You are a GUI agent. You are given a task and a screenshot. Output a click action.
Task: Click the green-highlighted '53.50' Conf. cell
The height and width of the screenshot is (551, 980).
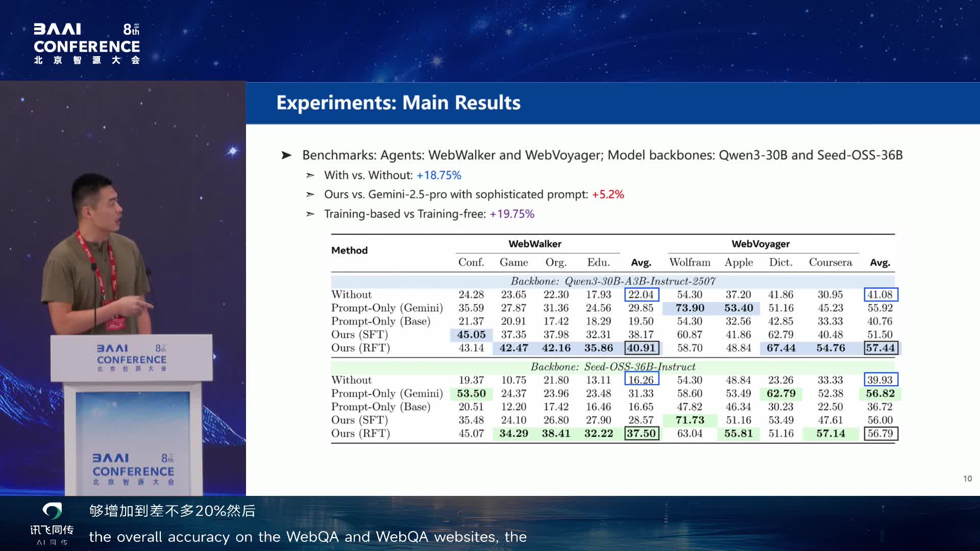point(471,393)
